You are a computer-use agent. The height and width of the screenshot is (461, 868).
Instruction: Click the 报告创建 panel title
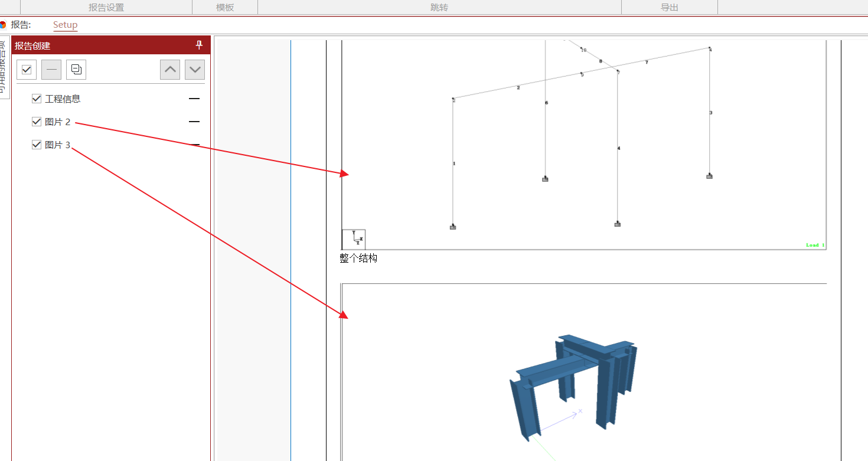(32, 45)
